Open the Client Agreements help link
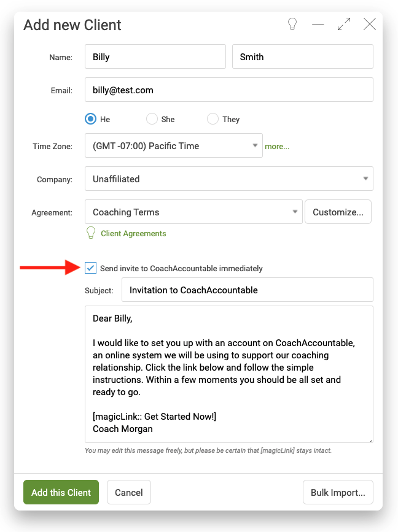Screen dimensions: 398x532 pos(133,233)
